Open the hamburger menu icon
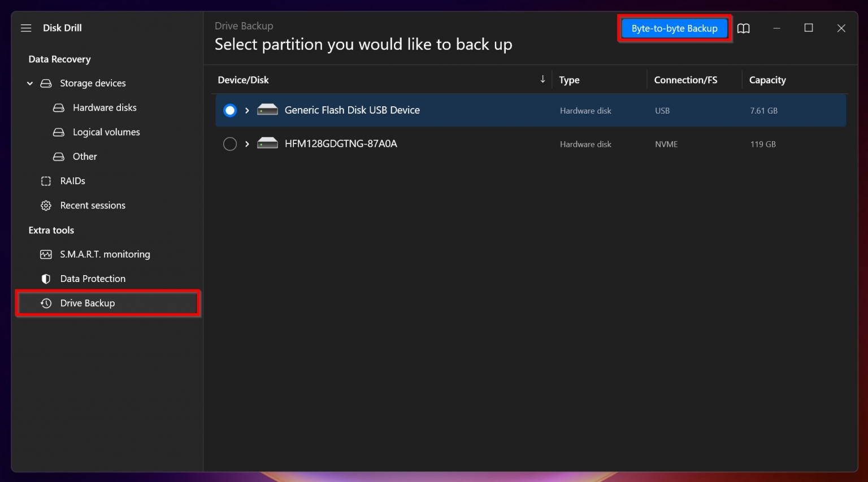This screenshot has width=868, height=482. pos(26,28)
